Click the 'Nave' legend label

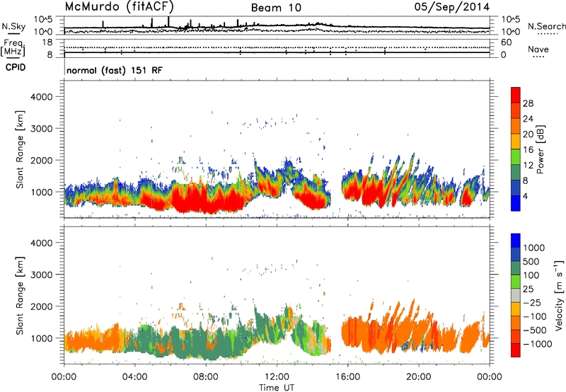tap(538, 49)
